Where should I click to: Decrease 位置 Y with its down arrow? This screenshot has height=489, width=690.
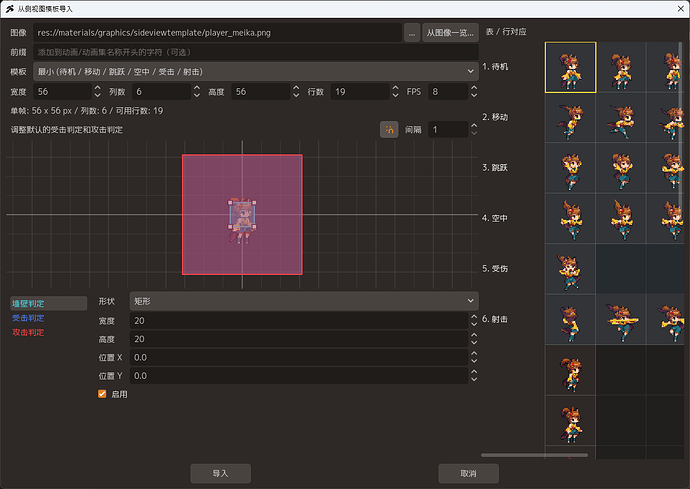(x=474, y=380)
